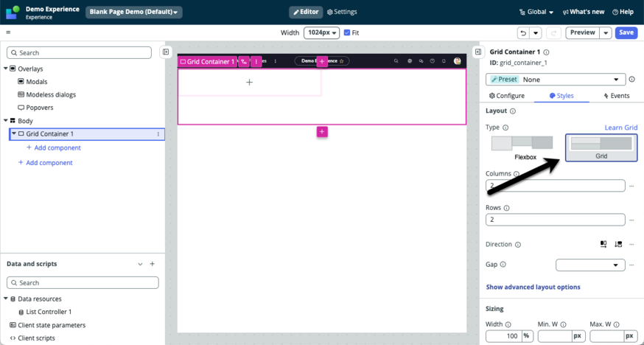Click the Rows input field
The image size is (644, 345).
[556, 220]
